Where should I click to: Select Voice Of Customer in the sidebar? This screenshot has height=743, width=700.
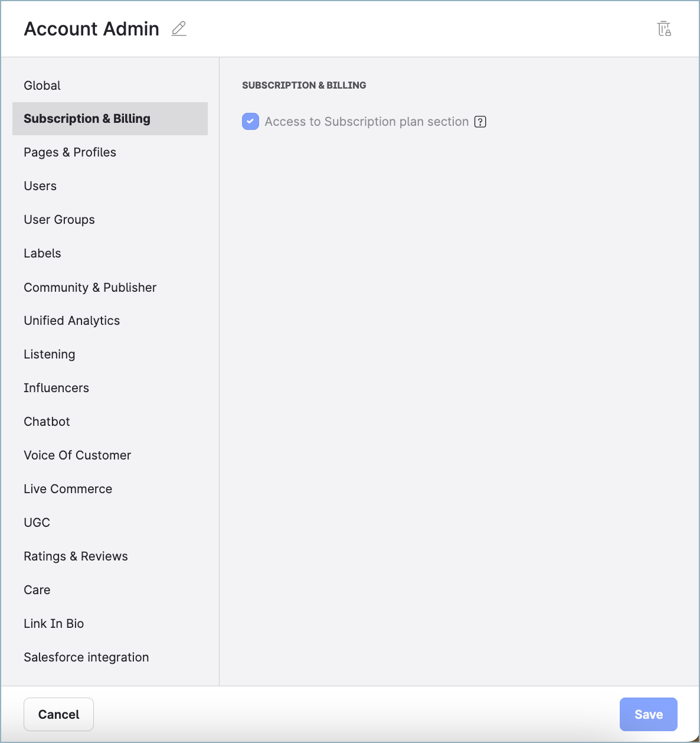(x=77, y=455)
